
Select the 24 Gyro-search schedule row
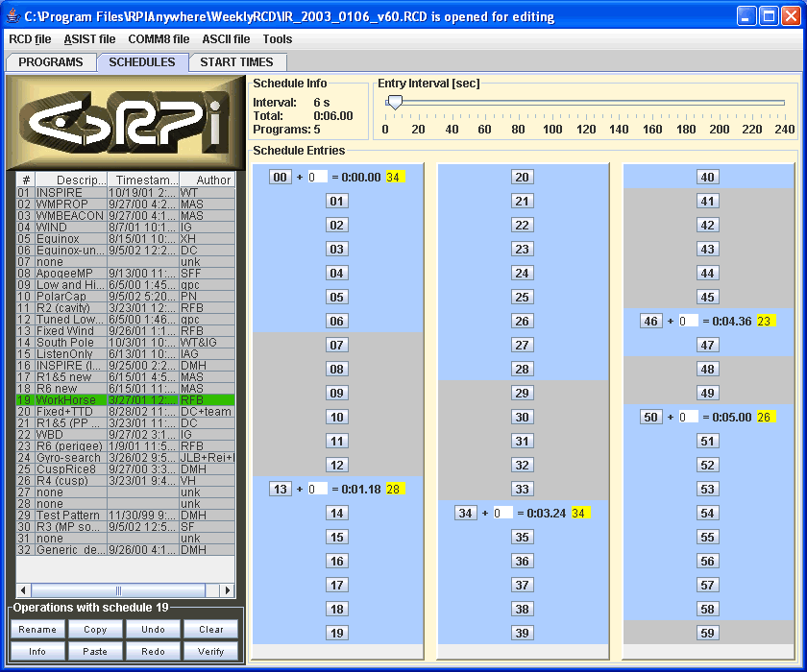tap(126, 458)
